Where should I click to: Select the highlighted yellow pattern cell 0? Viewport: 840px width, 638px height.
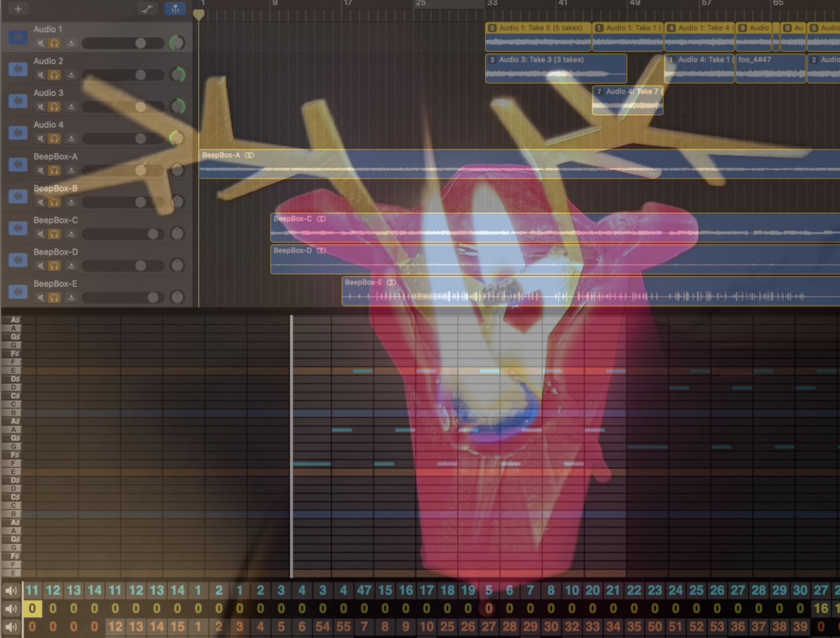pos(32,609)
